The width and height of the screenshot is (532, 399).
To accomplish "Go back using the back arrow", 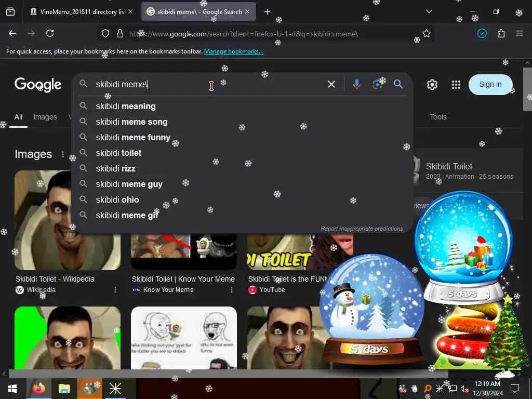I will click(12, 33).
